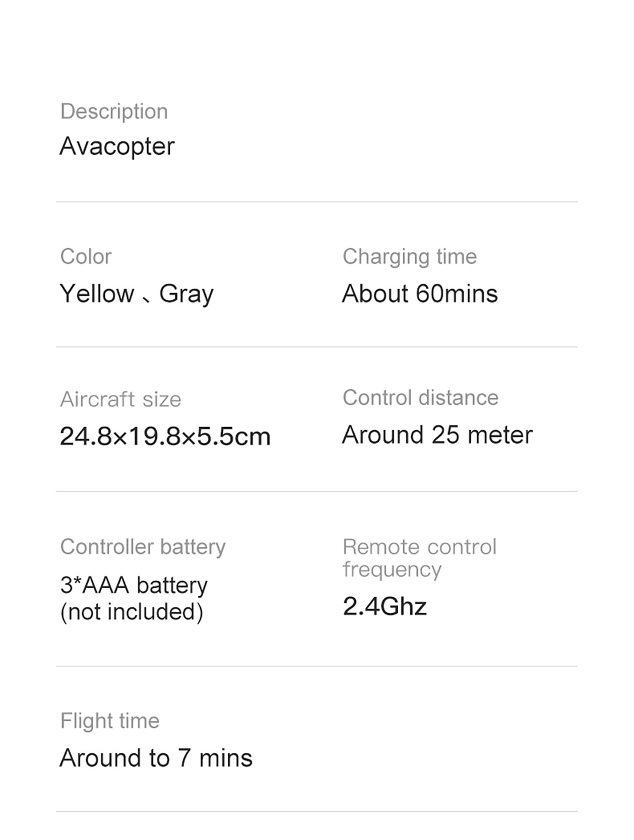Click the Color label

point(86,257)
